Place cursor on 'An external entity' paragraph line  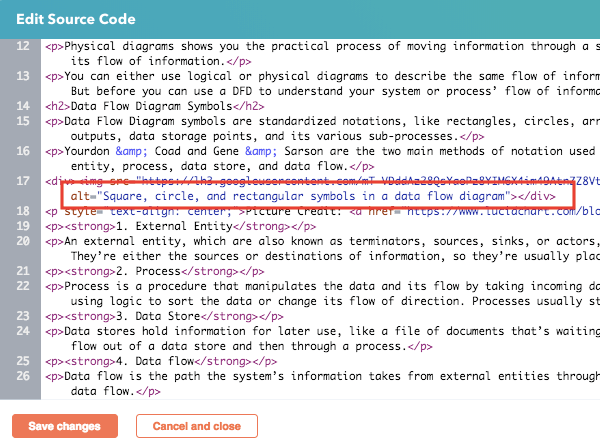tap(300, 241)
